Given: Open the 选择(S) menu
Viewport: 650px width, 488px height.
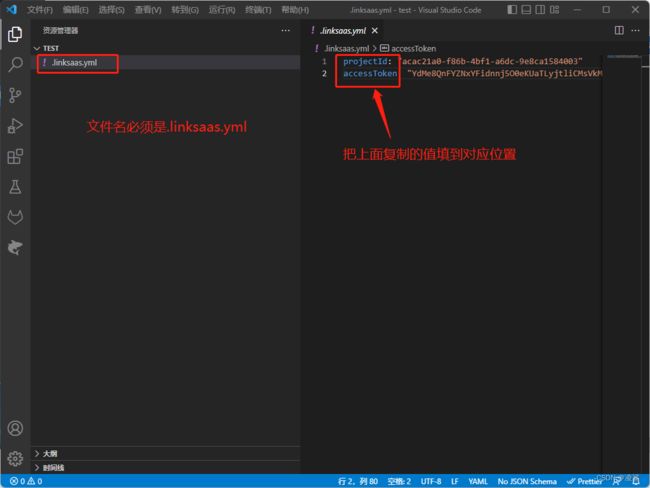Looking at the screenshot, I should (111, 10).
